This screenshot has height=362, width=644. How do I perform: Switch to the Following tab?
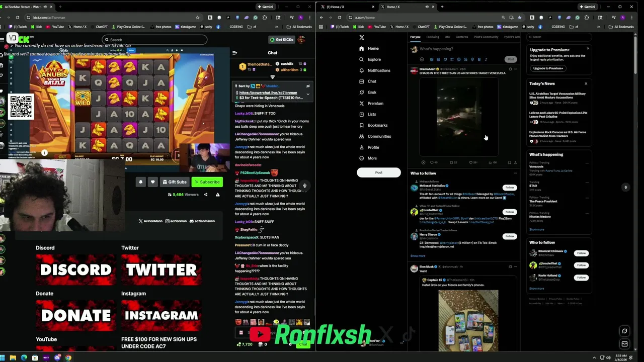click(x=433, y=37)
